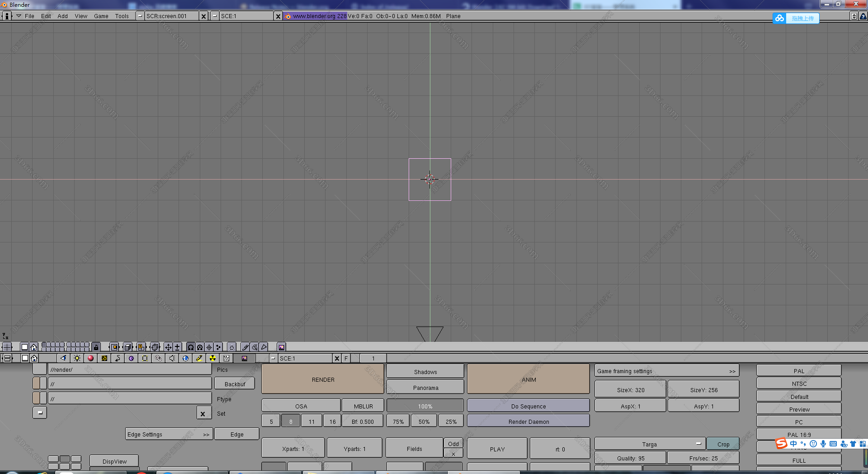868x474 pixels.
Task: Adjust the Quality: 95 slider
Action: pos(630,458)
